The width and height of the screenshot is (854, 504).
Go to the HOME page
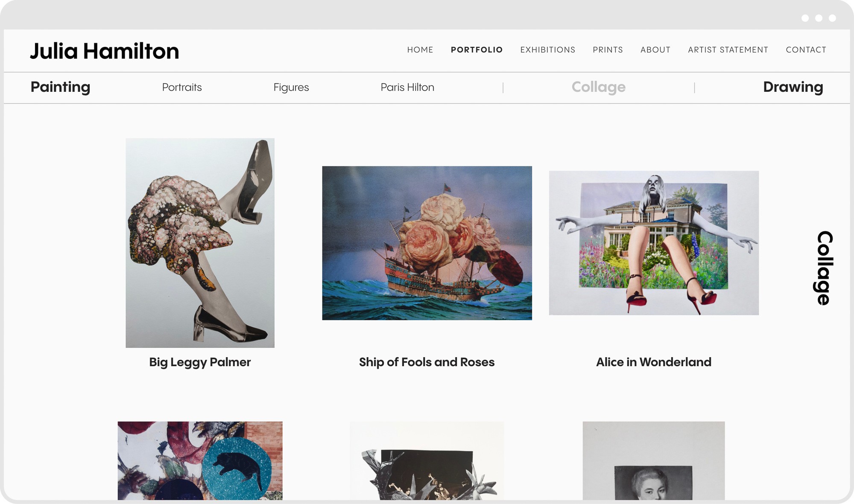click(420, 50)
